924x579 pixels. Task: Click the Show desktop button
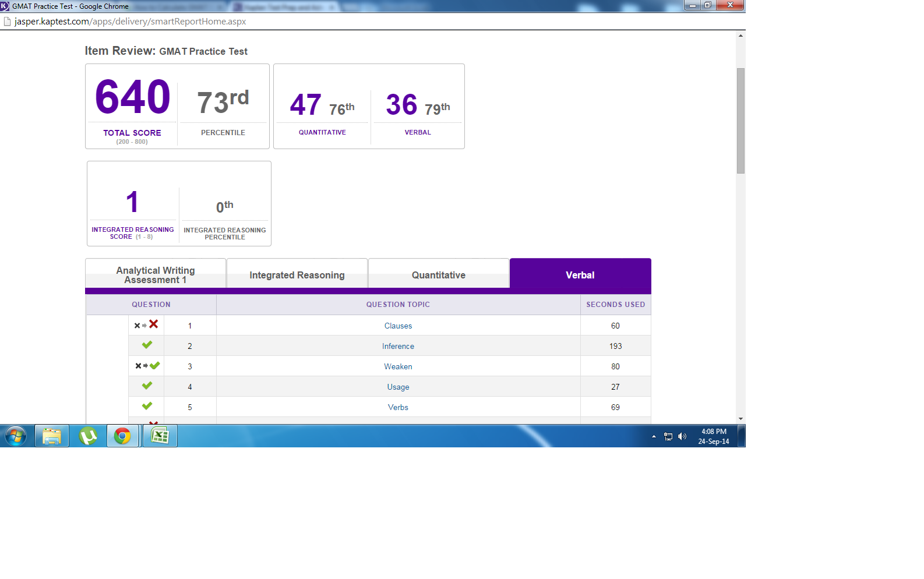[x=742, y=436]
